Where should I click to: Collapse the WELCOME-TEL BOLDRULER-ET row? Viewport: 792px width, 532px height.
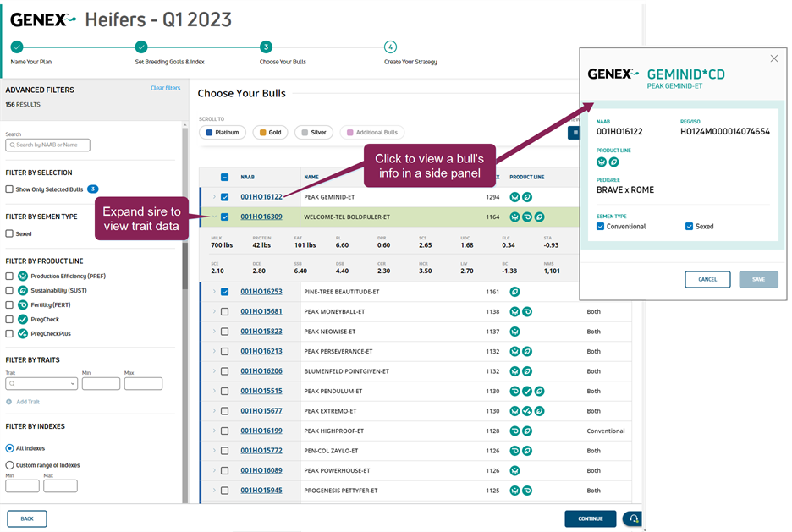pyautogui.click(x=214, y=217)
